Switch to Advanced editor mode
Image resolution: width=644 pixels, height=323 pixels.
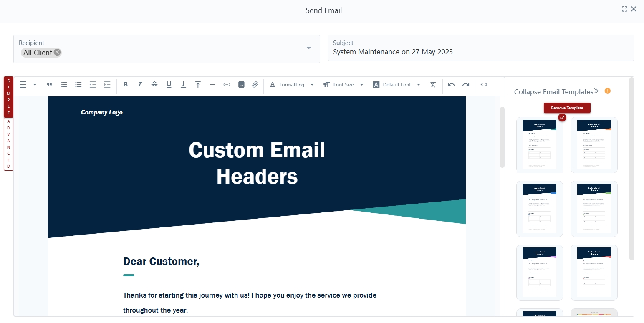point(8,144)
